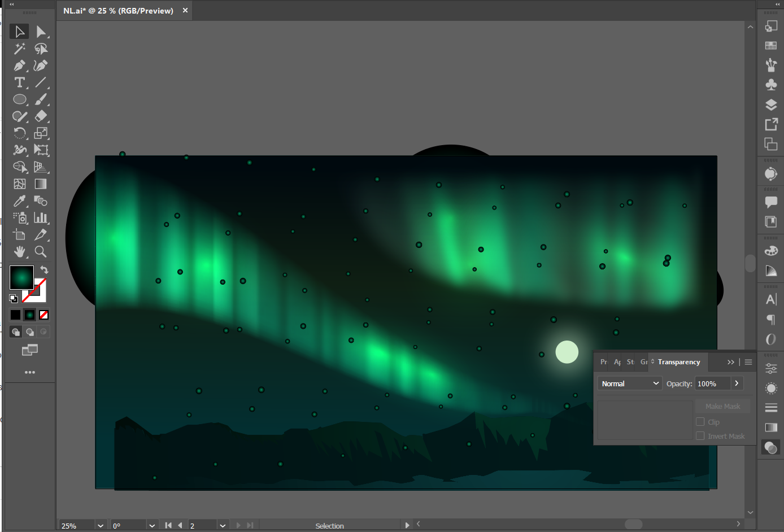Image resolution: width=784 pixels, height=532 pixels.
Task: Choose the Blend tool
Action: (41, 201)
